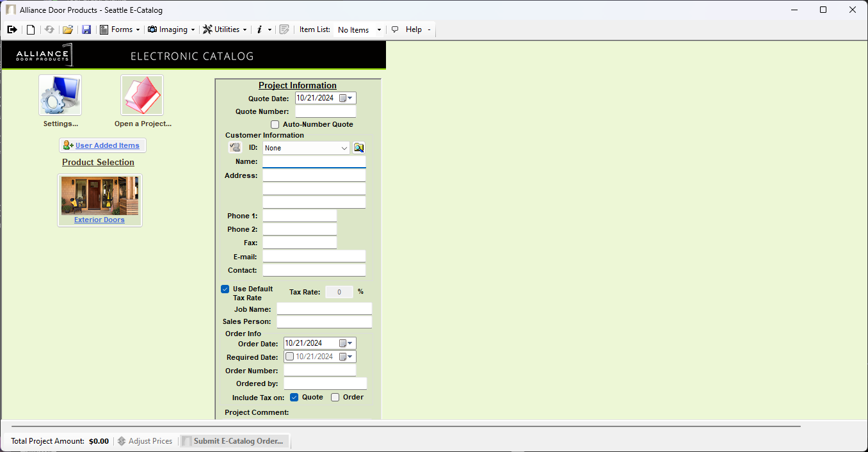Open the Order Date calendar picker

click(346, 344)
